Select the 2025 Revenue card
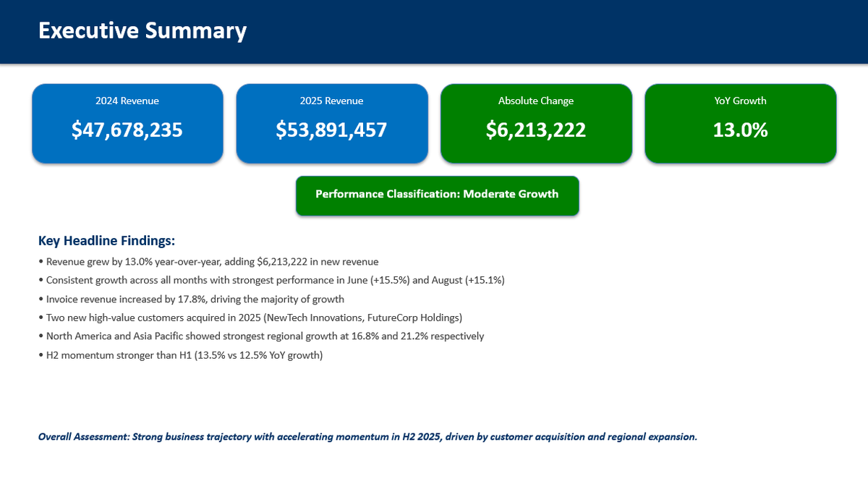The image size is (868, 489). click(x=332, y=123)
